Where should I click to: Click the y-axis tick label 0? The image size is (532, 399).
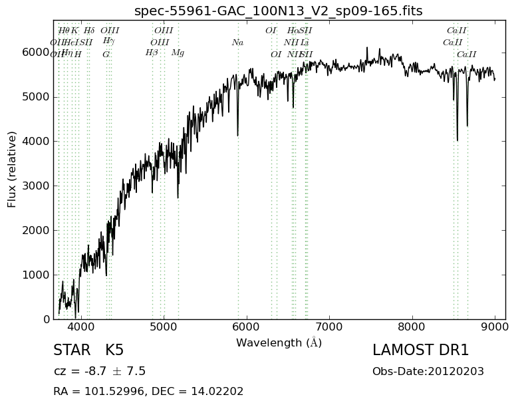(x=47, y=319)
